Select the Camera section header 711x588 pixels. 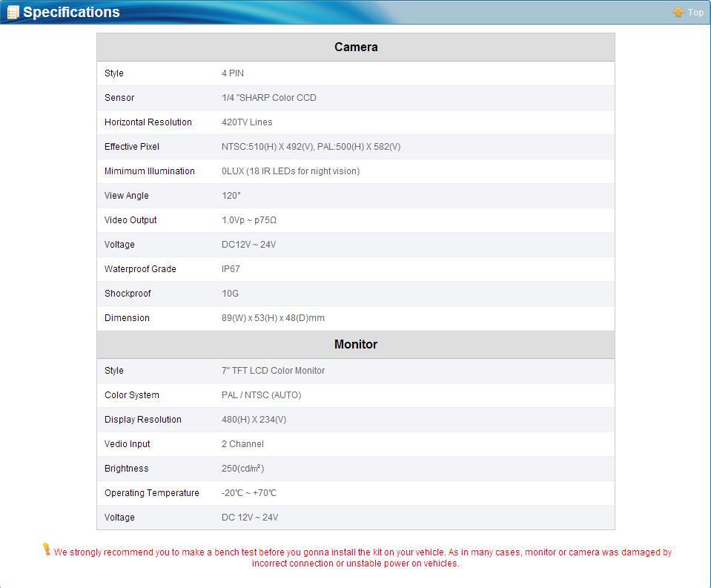356,47
